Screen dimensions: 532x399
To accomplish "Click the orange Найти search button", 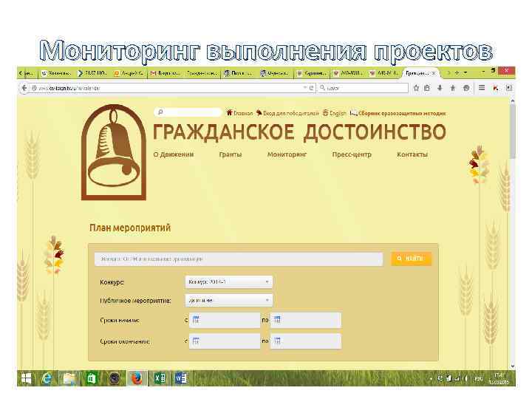I will coord(412,259).
